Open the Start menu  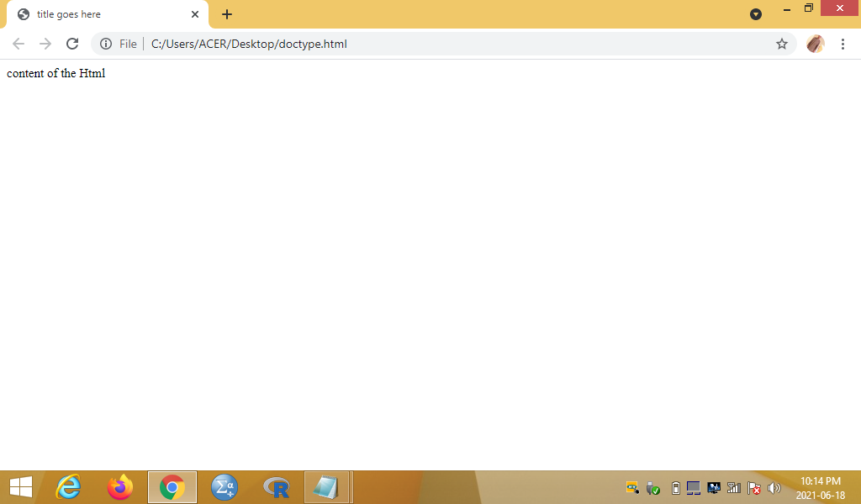click(20, 487)
